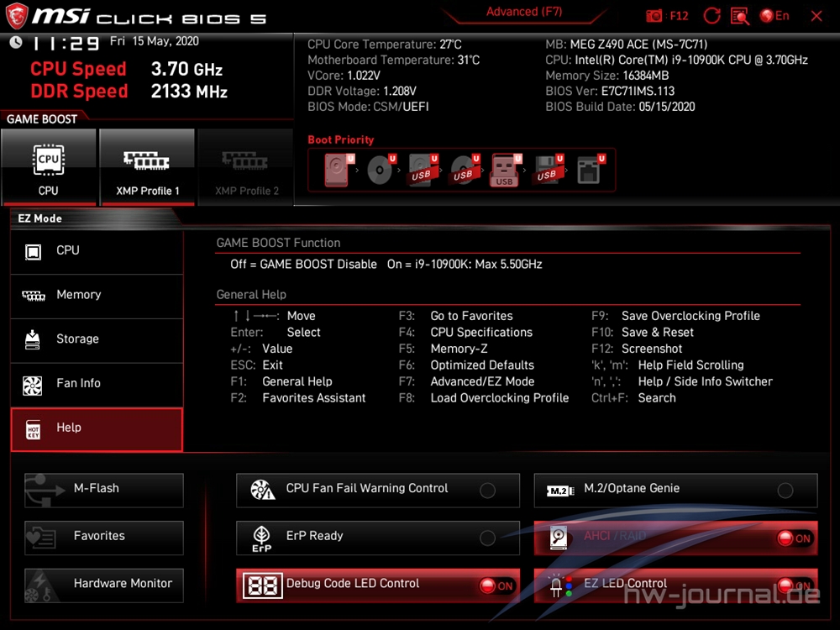Toggle M.2/Optane Genie switch
The height and width of the screenshot is (630, 840).
pyautogui.click(x=785, y=491)
